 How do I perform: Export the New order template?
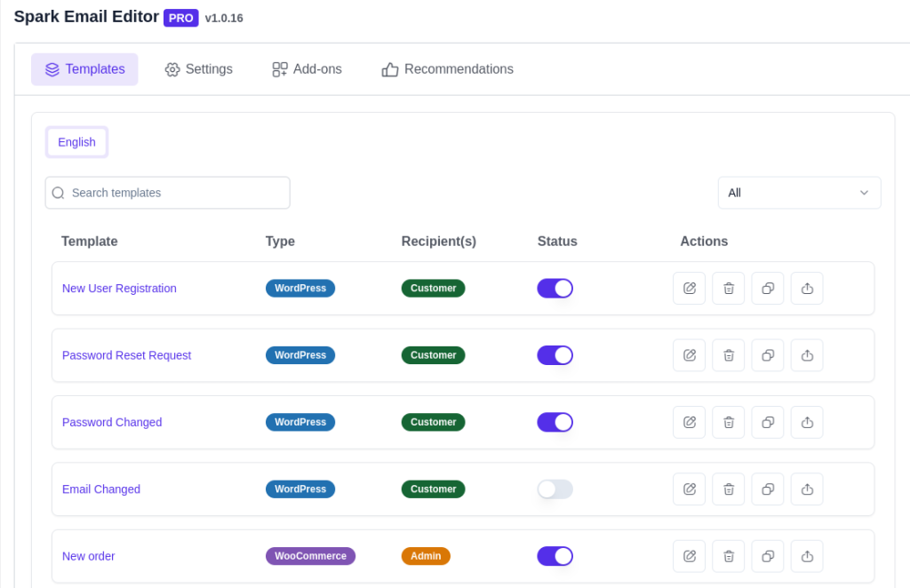(807, 556)
